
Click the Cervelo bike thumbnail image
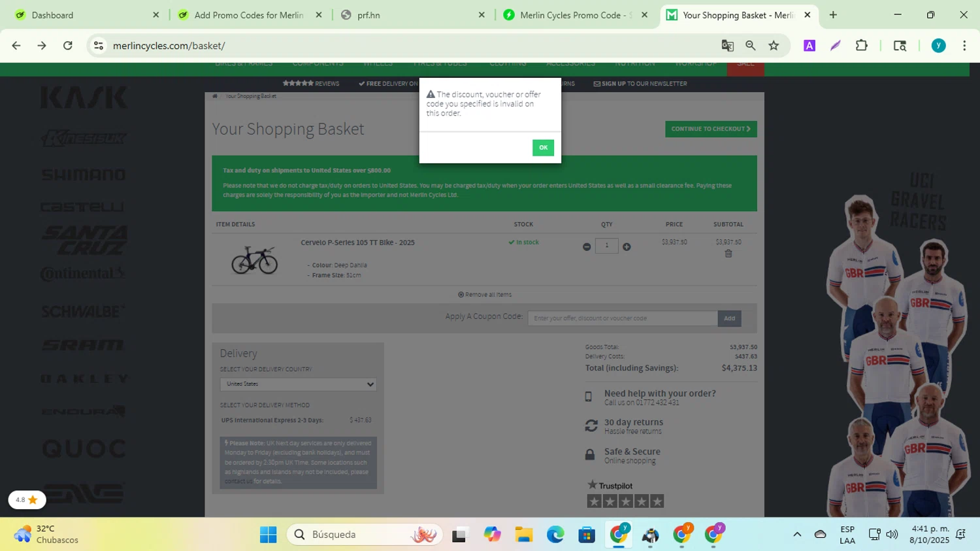click(x=255, y=259)
